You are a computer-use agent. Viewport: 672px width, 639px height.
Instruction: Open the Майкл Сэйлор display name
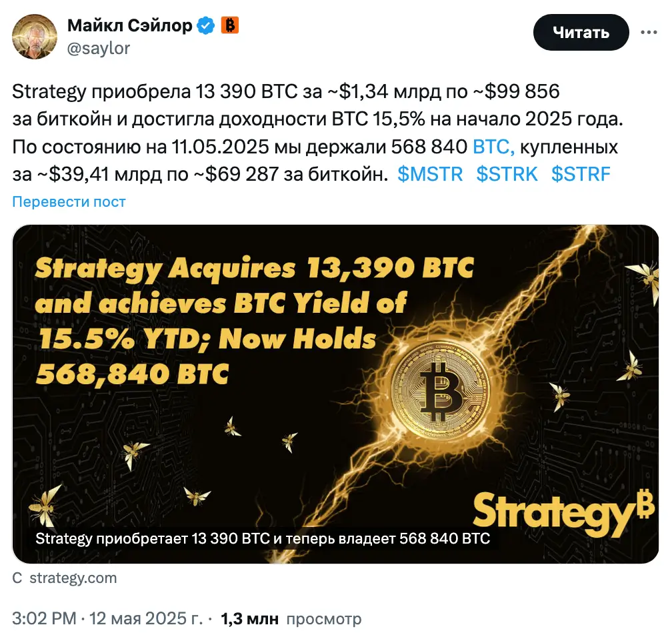pos(130,26)
